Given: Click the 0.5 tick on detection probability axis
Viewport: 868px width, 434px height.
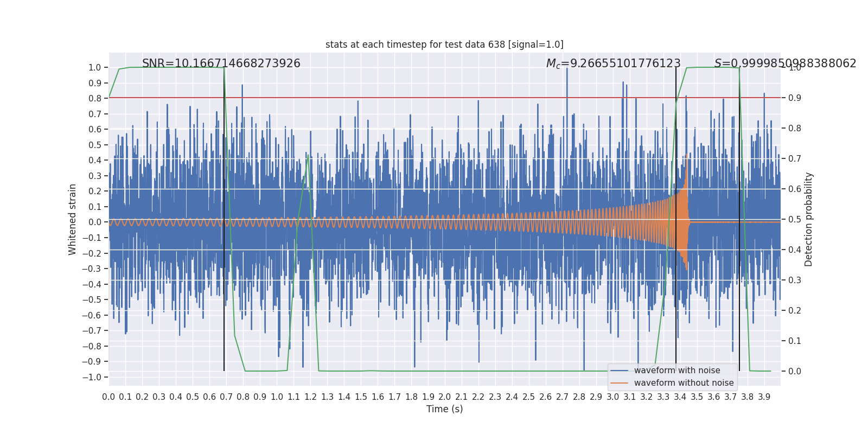Looking at the screenshot, I should point(795,219).
